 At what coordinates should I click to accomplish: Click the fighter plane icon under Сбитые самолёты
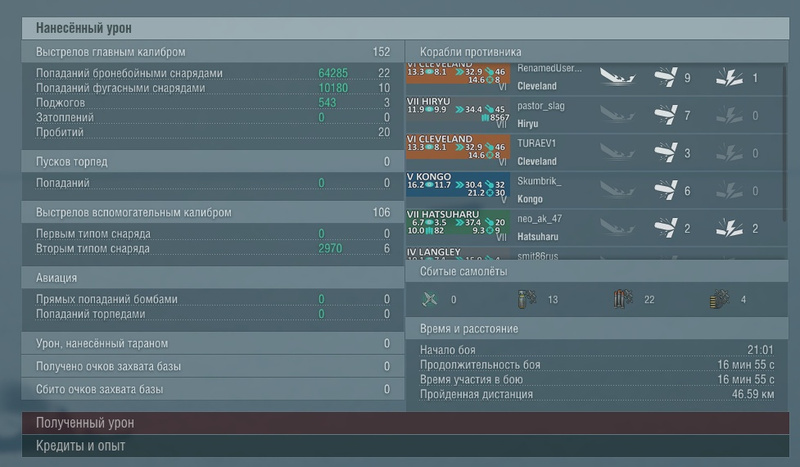(x=431, y=298)
